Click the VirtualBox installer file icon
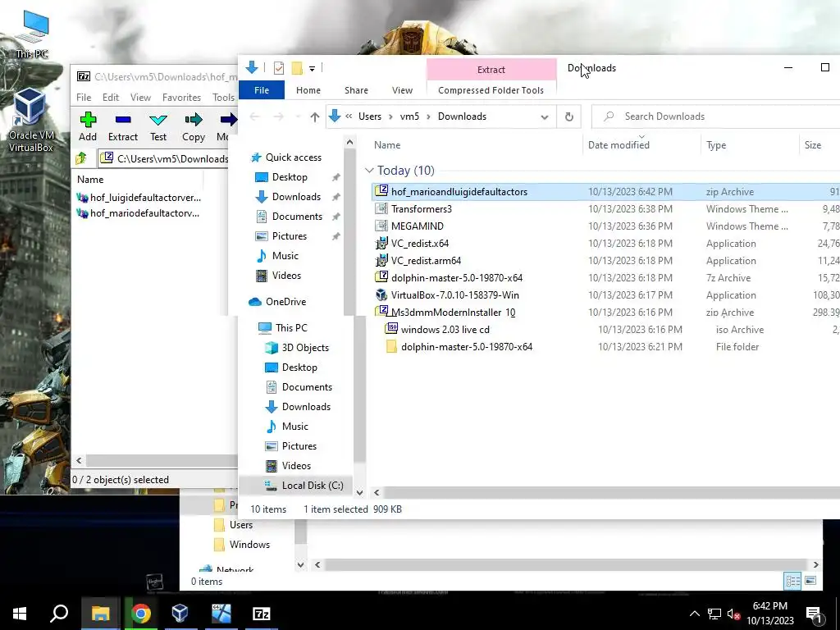Screen dimensions: 840x630 (381, 295)
